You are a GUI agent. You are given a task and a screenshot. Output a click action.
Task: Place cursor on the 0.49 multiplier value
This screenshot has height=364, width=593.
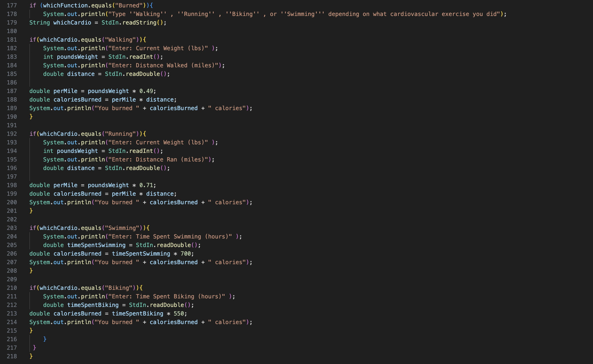point(146,91)
